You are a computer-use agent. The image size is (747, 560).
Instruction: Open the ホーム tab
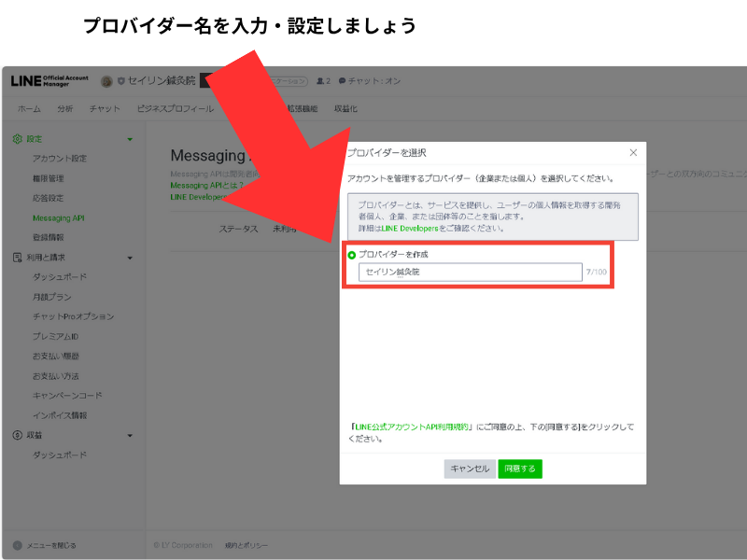pos(29,109)
